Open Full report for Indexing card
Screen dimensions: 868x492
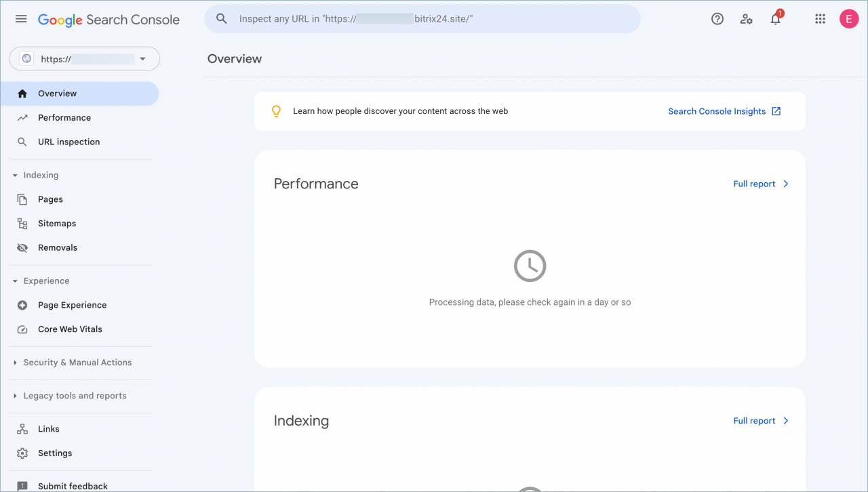(761, 421)
